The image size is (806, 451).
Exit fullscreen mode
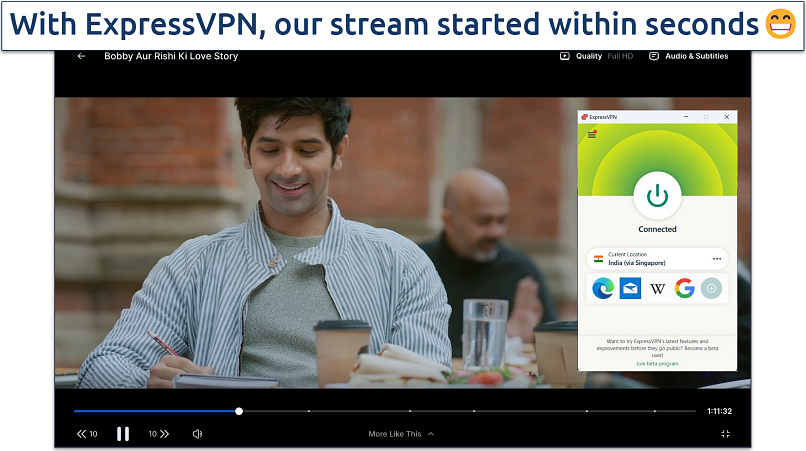click(725, 434)
